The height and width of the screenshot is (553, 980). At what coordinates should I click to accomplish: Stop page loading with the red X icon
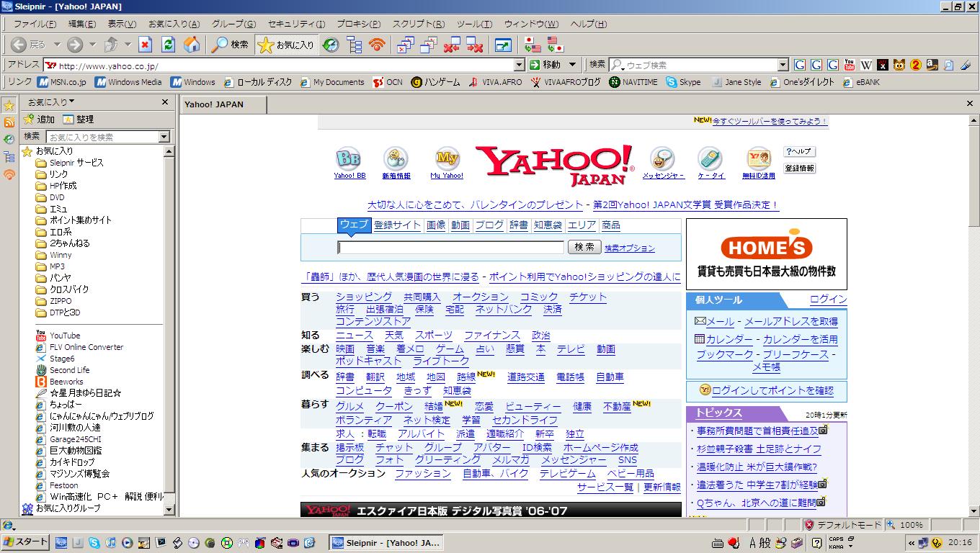(145, 45)
